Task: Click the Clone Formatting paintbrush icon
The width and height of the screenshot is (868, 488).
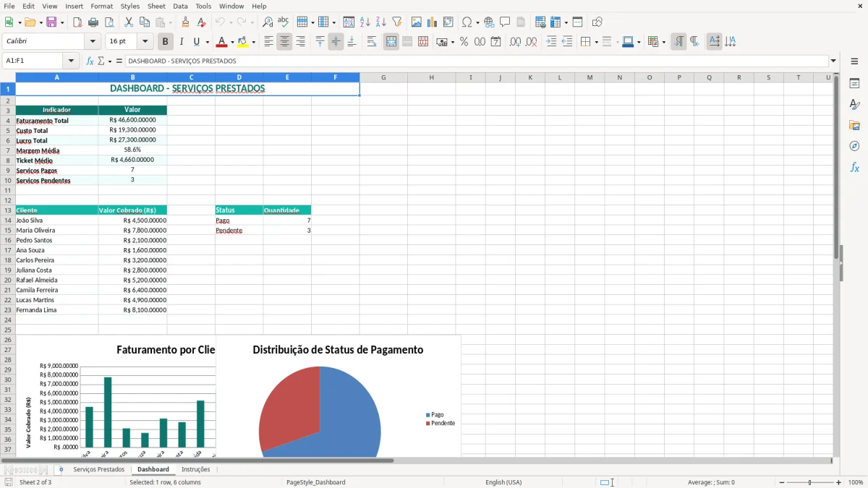Action: coord(185,22)
